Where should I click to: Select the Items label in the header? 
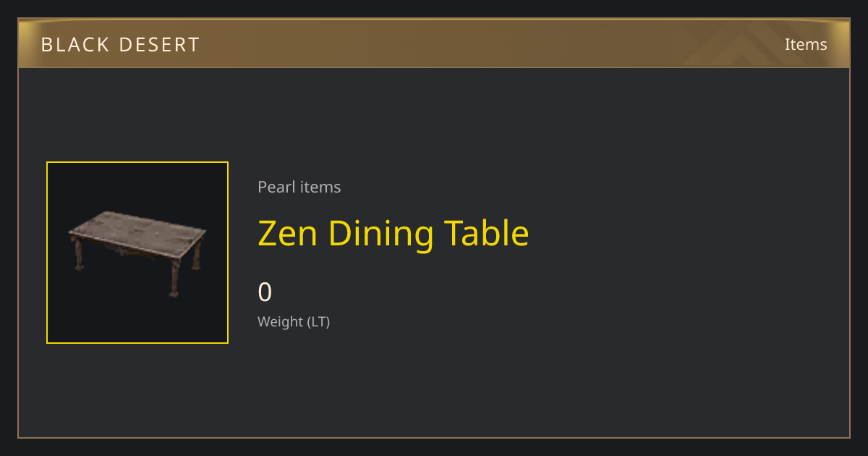(806, 45)
